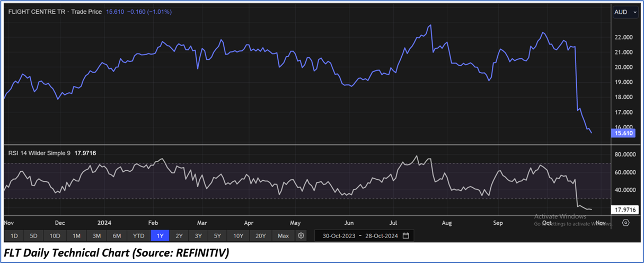The image size is (644, 263).
Task: Switch to the 5D time range
Action: (x=34, y=235)
